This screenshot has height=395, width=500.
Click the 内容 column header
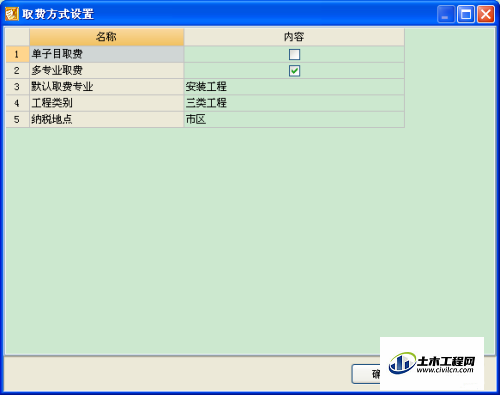(294, 37)
